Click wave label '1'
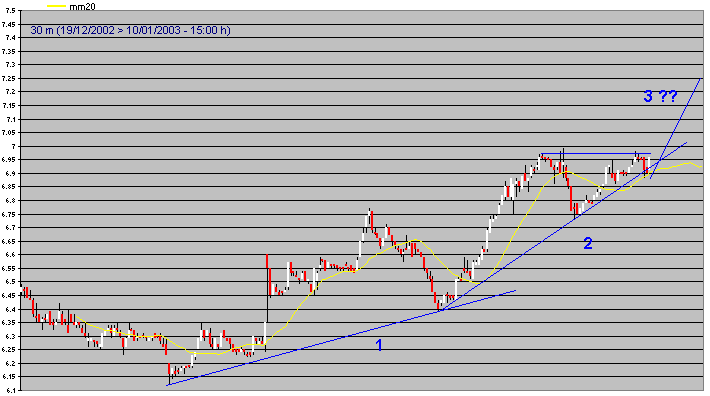Image resolution: width=710 pixels, height=396 pixels. point(379,345)
